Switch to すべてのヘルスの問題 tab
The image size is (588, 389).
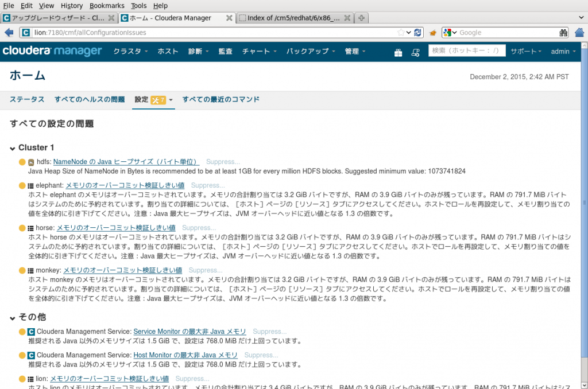pos(90,99)
